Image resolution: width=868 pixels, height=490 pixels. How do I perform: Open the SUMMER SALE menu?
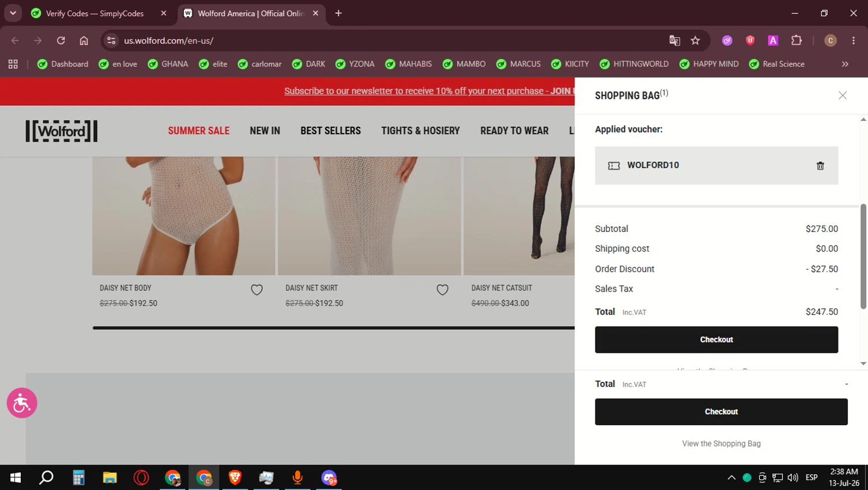pos(198,131)
